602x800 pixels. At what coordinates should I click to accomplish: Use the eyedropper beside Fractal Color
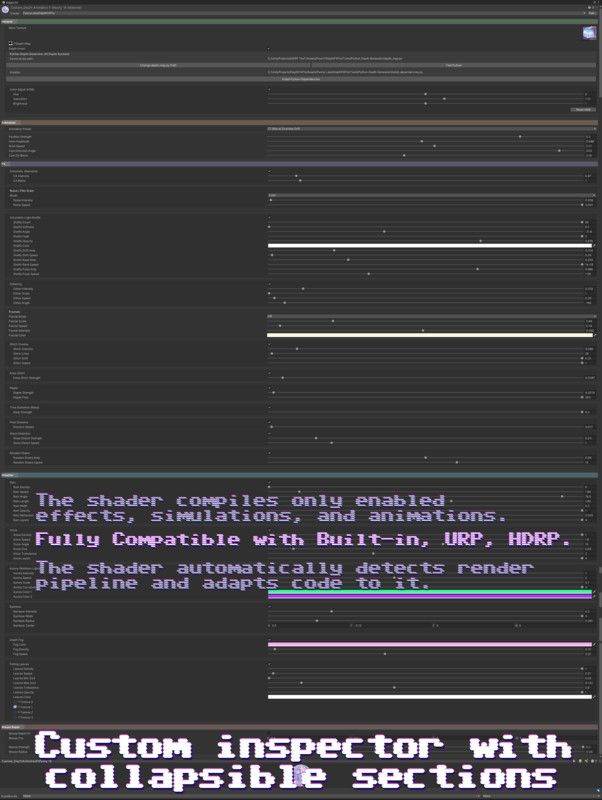tap(594, 335)
